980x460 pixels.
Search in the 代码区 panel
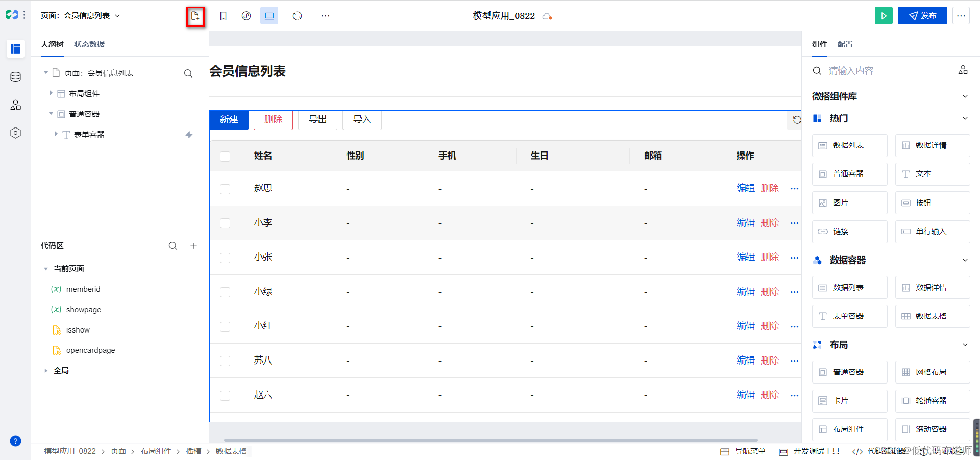click(173, 246)
